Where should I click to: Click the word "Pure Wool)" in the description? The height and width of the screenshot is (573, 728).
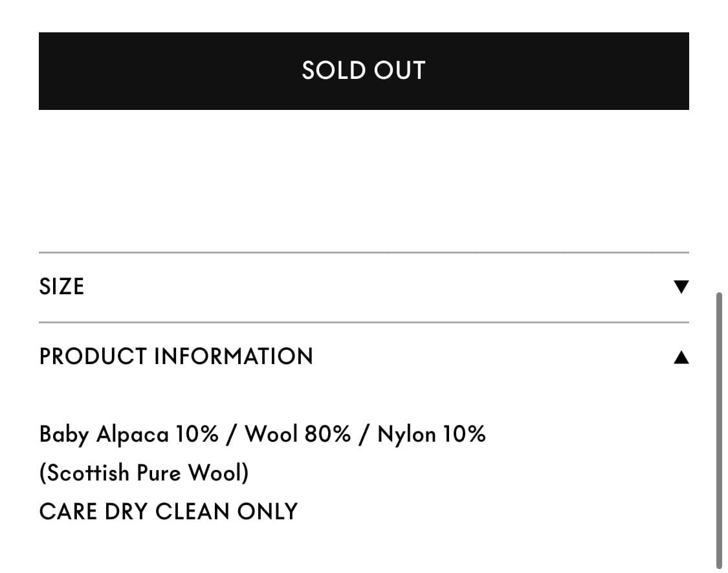192,473
